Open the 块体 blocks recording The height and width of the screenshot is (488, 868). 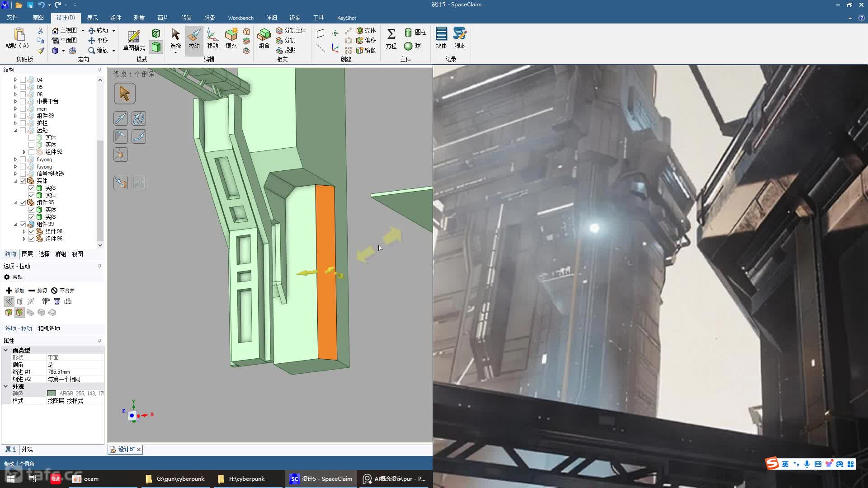[441, 39]
